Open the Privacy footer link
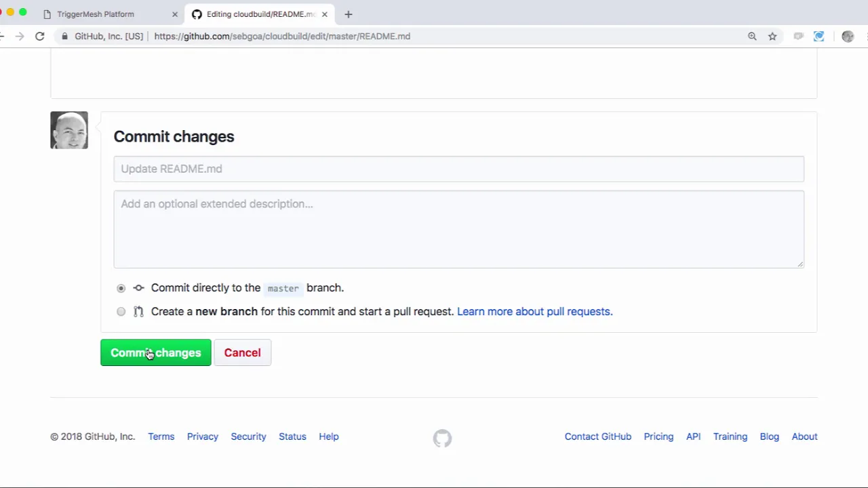This screenshot has height=488, width=868. point(203,436)
